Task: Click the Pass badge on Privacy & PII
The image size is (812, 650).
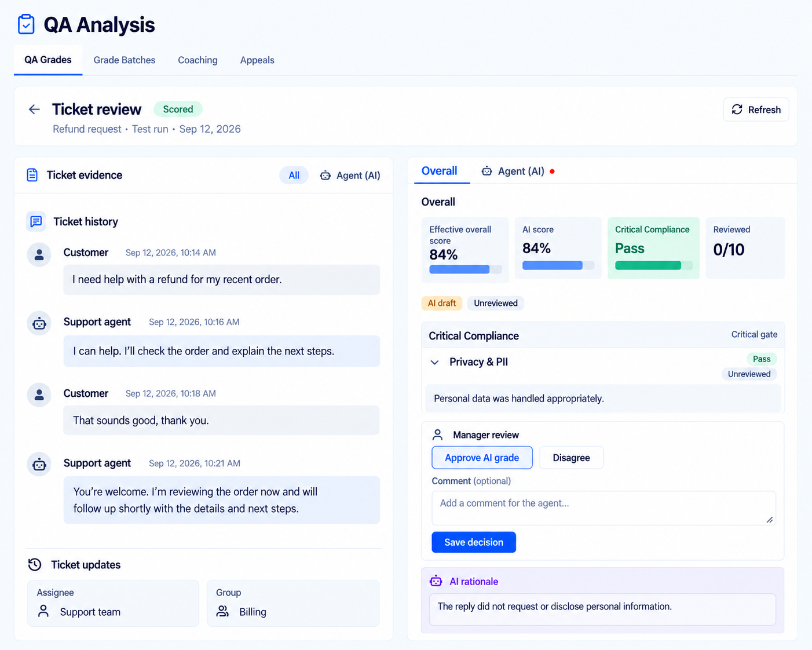Action: (761, 359)
